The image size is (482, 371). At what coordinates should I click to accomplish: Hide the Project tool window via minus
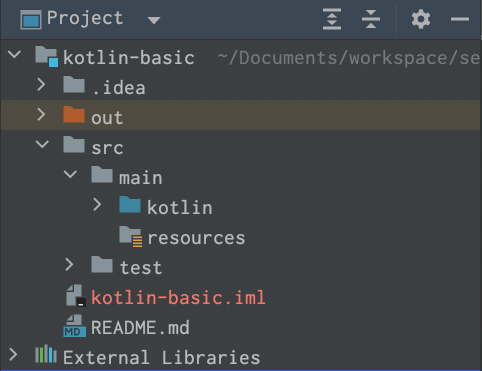(460, 19)
